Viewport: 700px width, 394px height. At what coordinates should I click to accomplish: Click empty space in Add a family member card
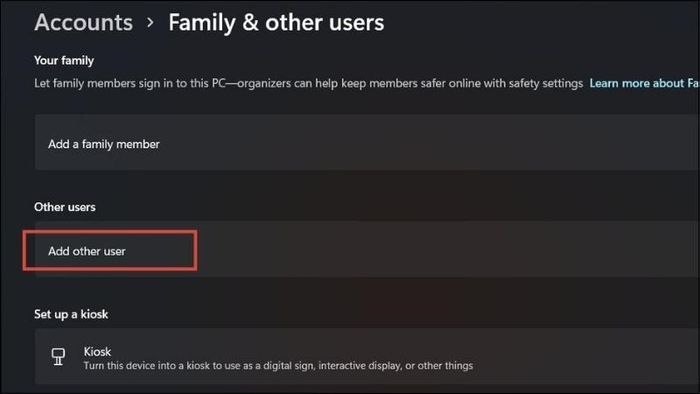(424, 142)
